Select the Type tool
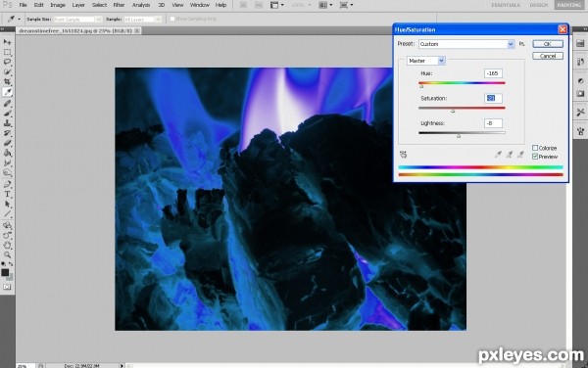The image size is (588, 368). 7,194
